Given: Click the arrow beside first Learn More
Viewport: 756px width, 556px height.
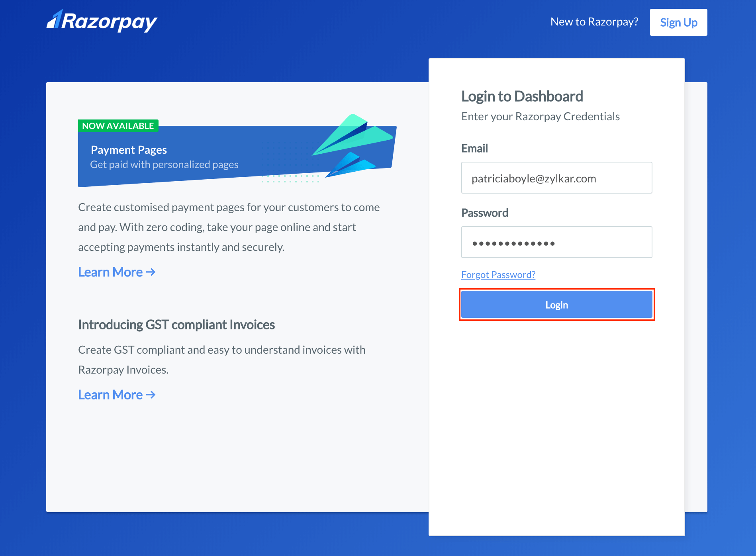Looking at the screenshot, I should pos(151,272).
